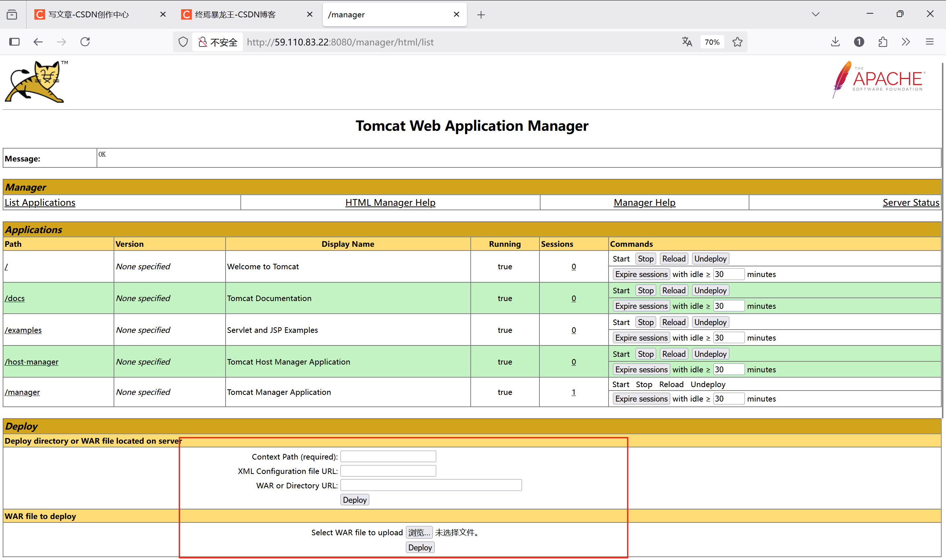Expire sessions for Tomcat Documentation
Screen dimensions: 946x560
(x=641, y=306)
